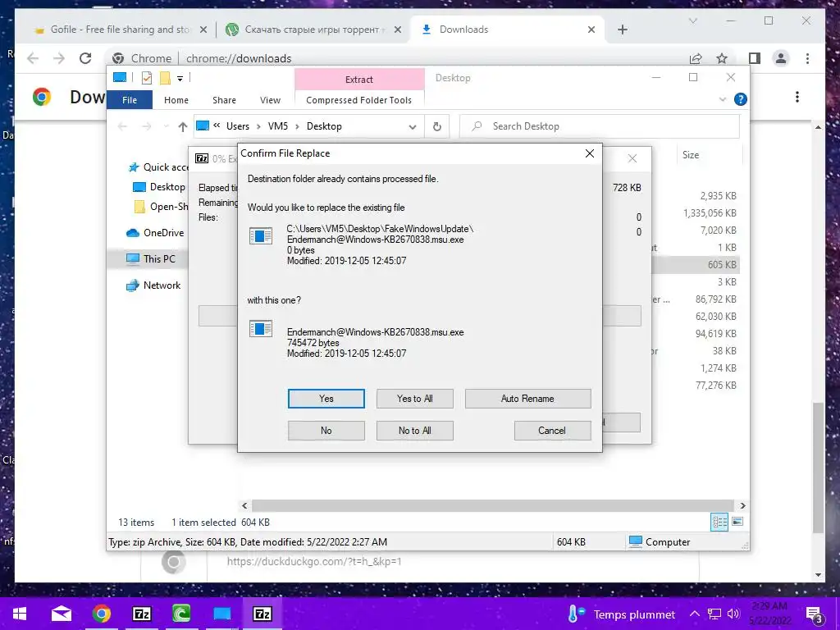
Task: Click the No button
Action: (x=326, y=430)
